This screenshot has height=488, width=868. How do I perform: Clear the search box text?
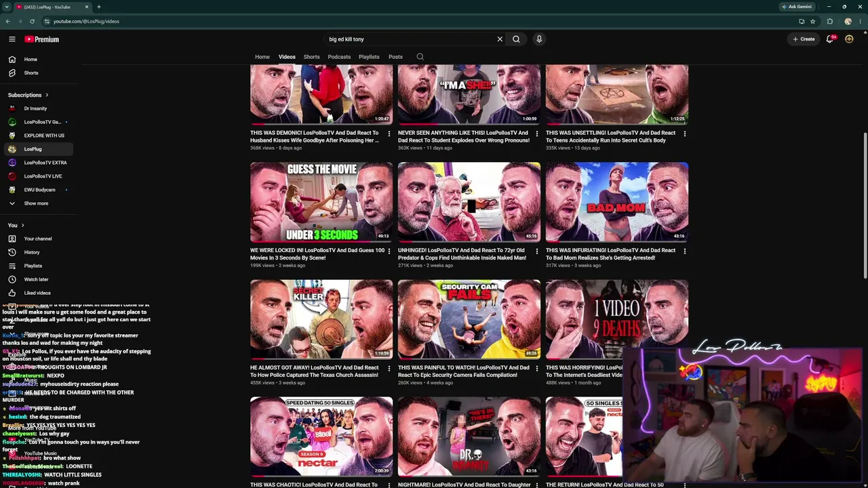[500, 39]
